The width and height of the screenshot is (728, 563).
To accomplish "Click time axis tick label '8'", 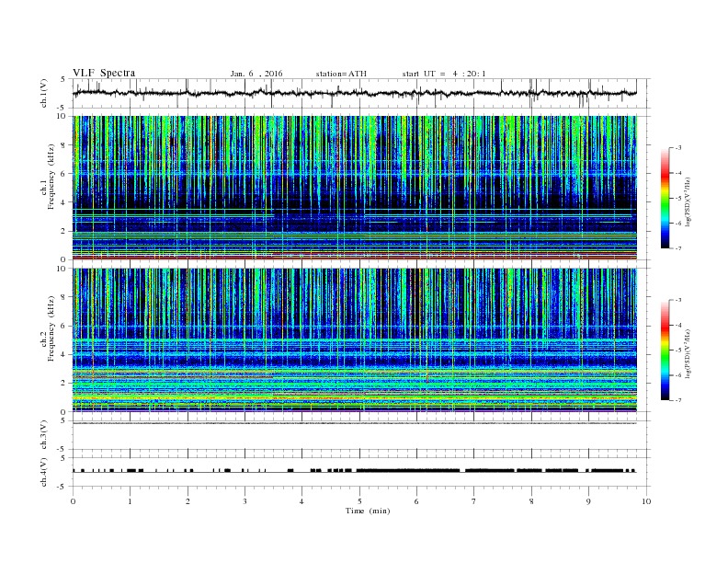I will pyautogui.click(x=531, y=501).
